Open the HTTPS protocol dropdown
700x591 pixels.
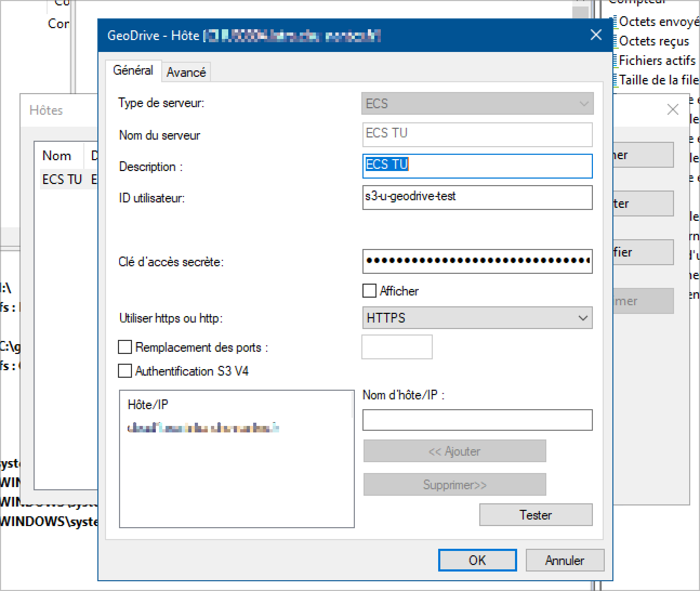point(477,318)
